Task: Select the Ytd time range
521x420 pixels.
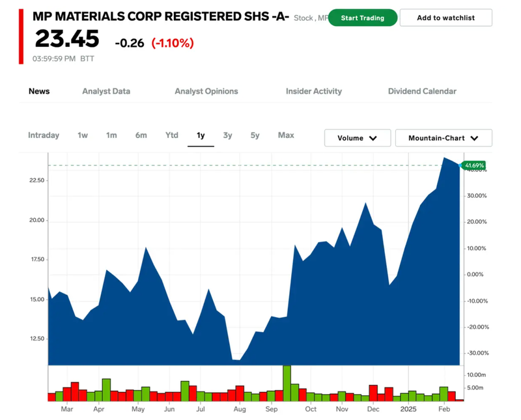Action: (x=171, y=135)
